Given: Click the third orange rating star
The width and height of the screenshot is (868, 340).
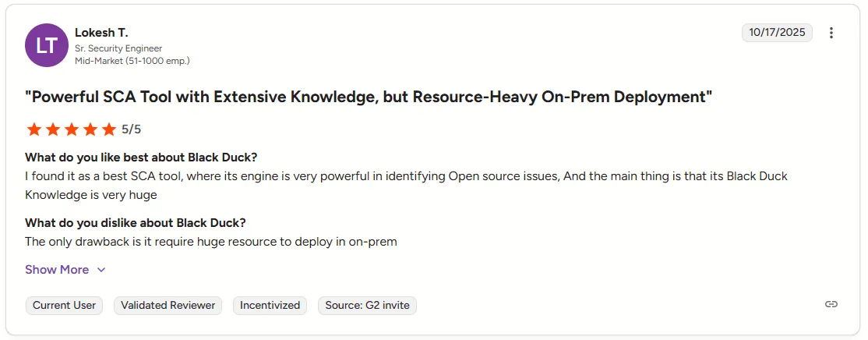Looking at the screenshot, I should pyautogui.click(x=71, y=129).
